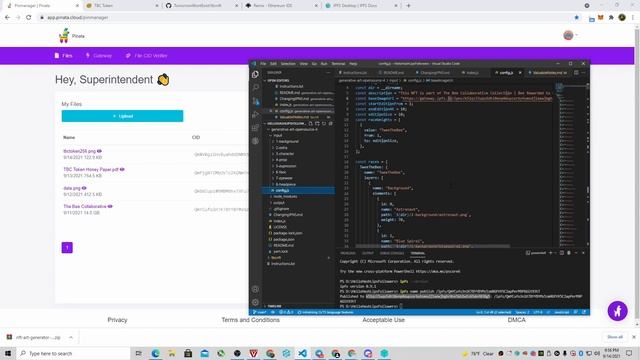Collapse all folders in Explorer
This screenshot has height=360, width=640.
point(330,123)
